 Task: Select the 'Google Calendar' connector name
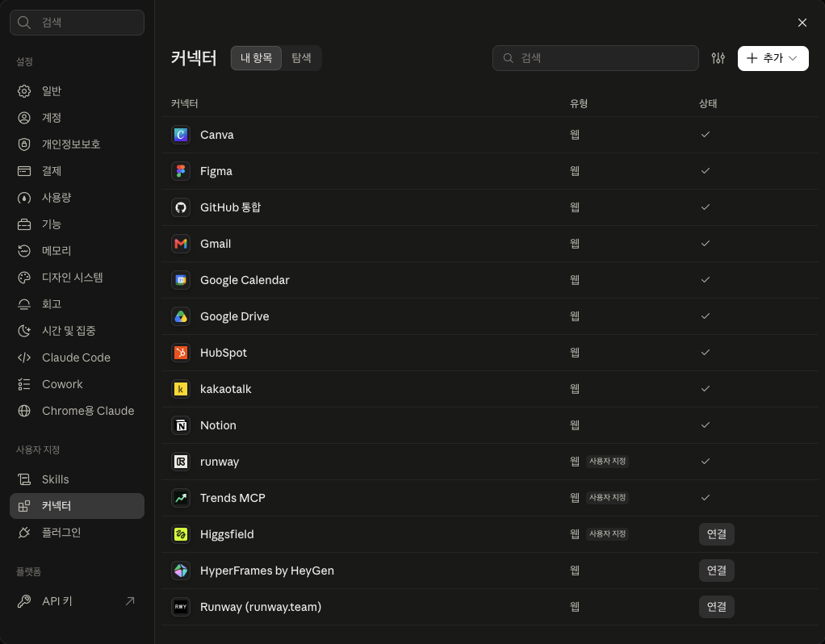pyautogui.click(x=245, y=280)
